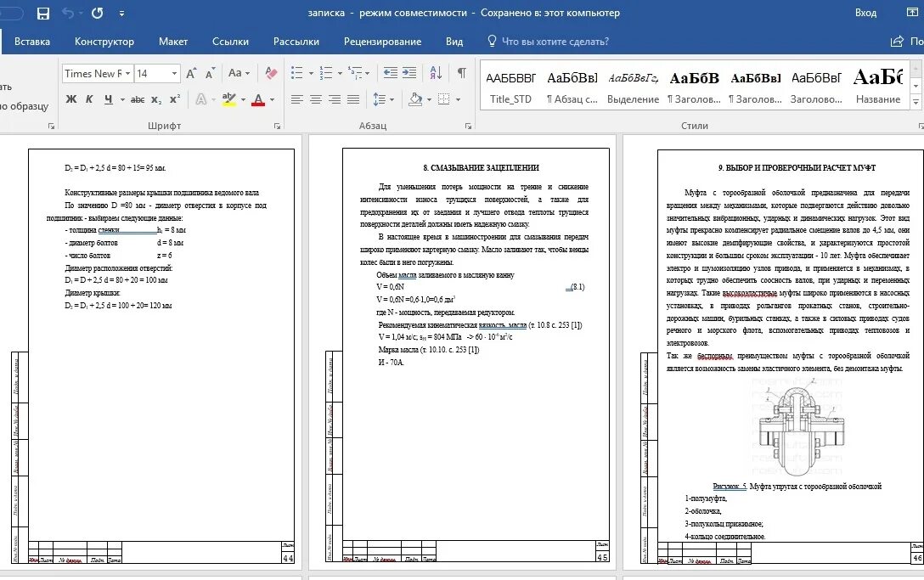
Task: Click the underlined word Рисунок 5 caption
Action: pos(730,487)
